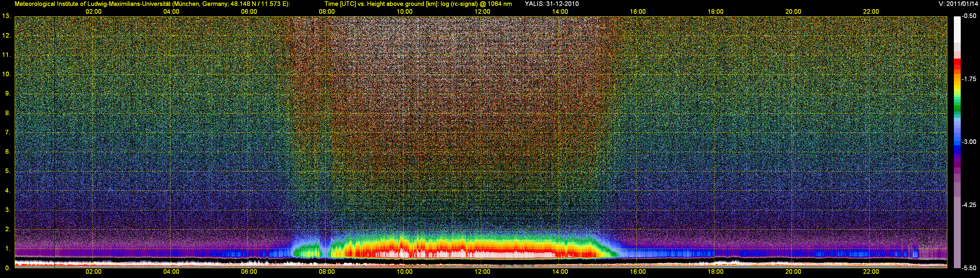
Task: Click the 12:00 label on the bottom time axis
Action: [482, 271]
